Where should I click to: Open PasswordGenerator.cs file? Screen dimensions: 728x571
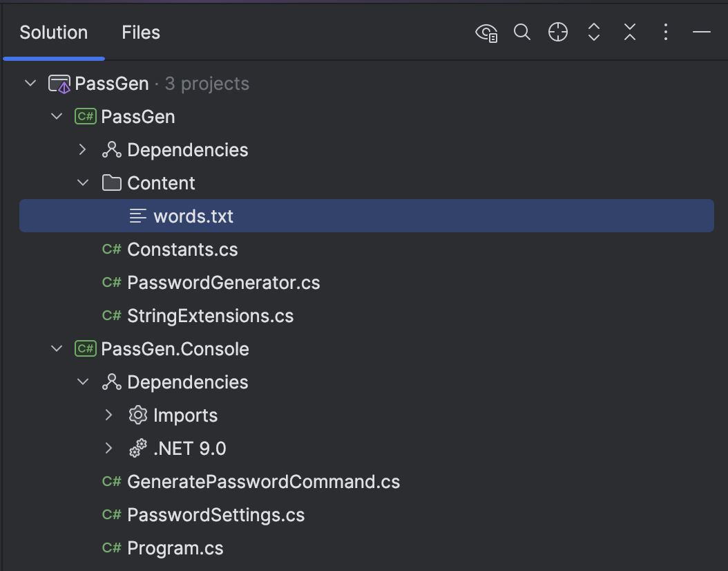223,283
